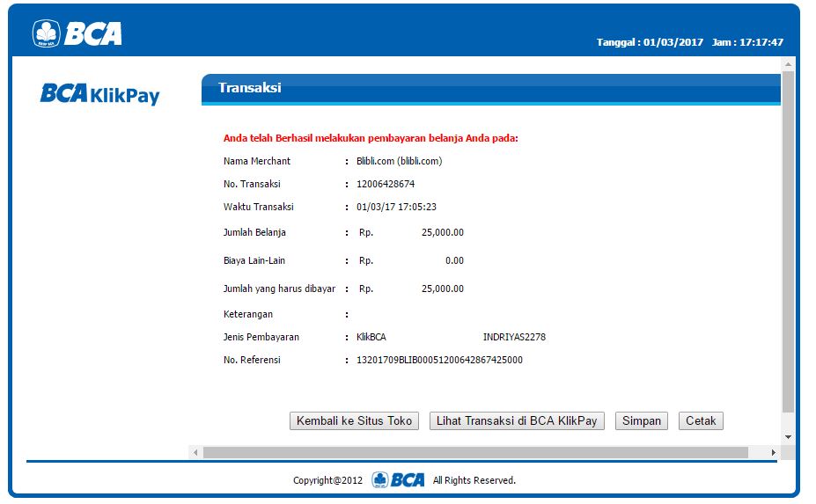Click the red payment success message
Viewport: 816px width, 504px height.
(x=371, y=138)
